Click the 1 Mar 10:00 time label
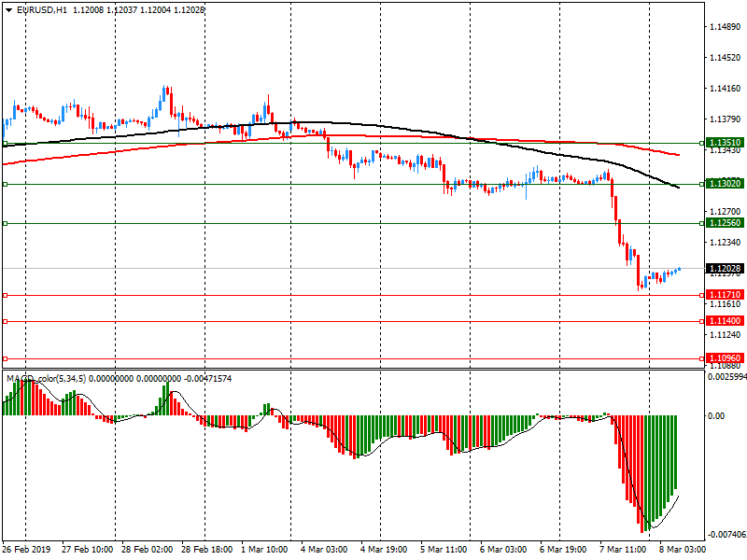 click(264, 550)
